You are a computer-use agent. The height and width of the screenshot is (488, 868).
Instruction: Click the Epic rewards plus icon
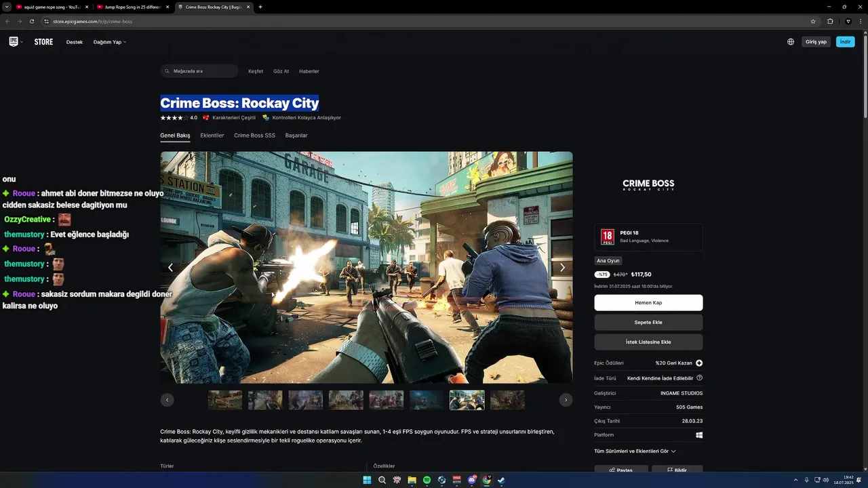699,363
